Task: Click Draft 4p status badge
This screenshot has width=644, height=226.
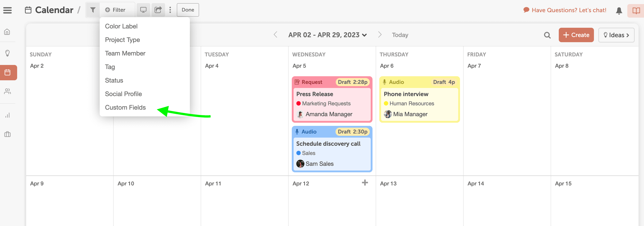Action: [444, 82]
